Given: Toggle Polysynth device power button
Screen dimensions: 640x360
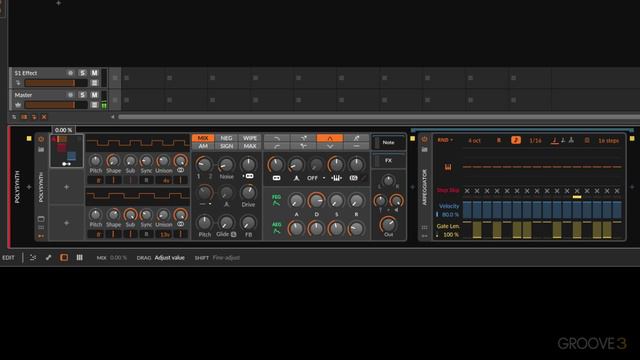Looking at the screenshot, I should point(41,139).
